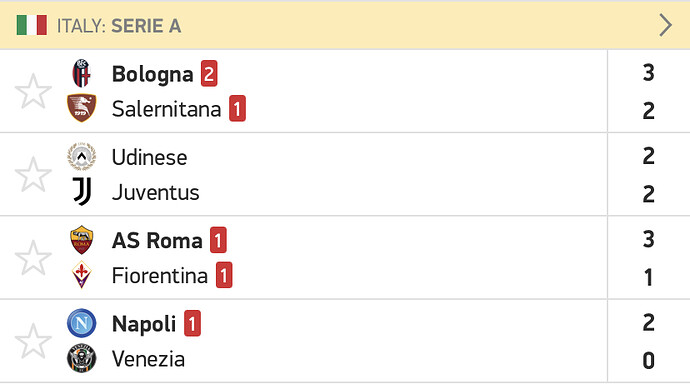Expand Serie A league with chevron arrow
Viewport: 690px width, 384px height.
tap(665, 25)
